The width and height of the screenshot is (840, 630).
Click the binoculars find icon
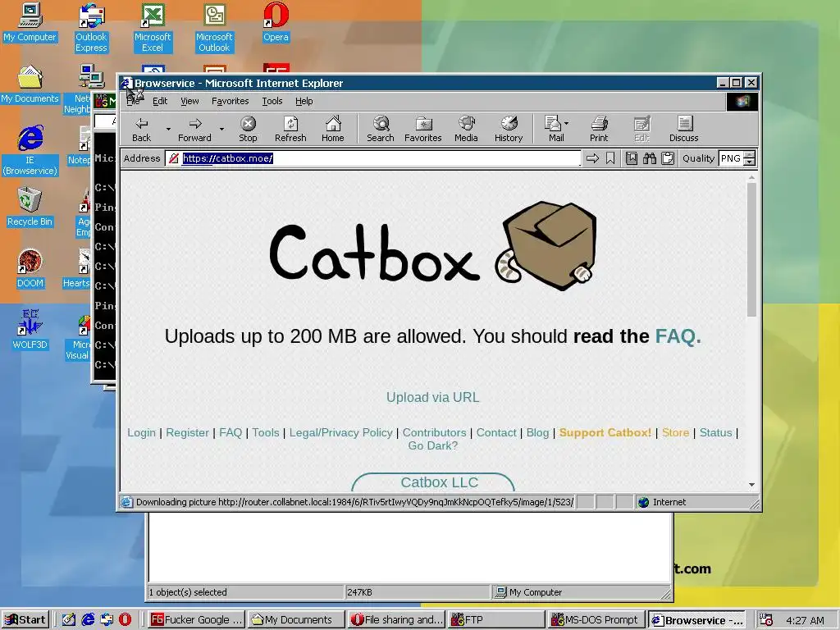coord(650,158)
